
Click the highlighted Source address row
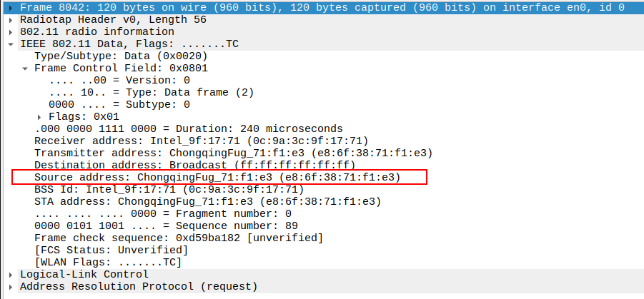(x=217, y=177)
